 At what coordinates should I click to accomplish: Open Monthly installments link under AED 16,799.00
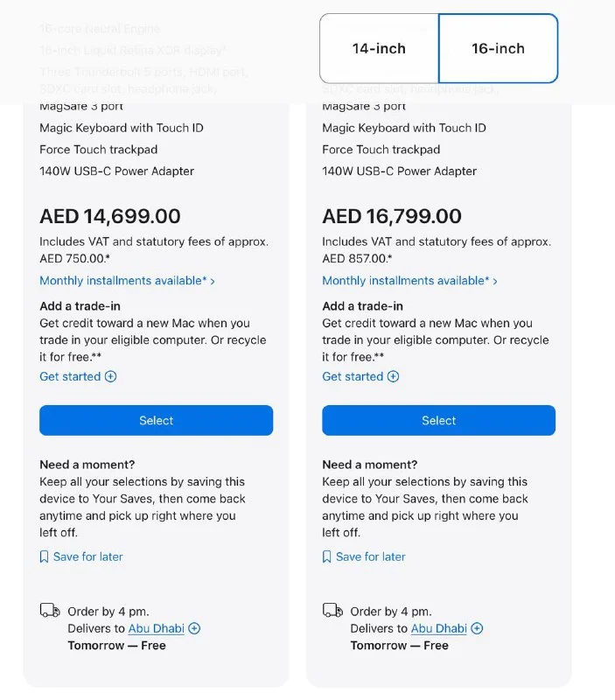coord(409,281)
